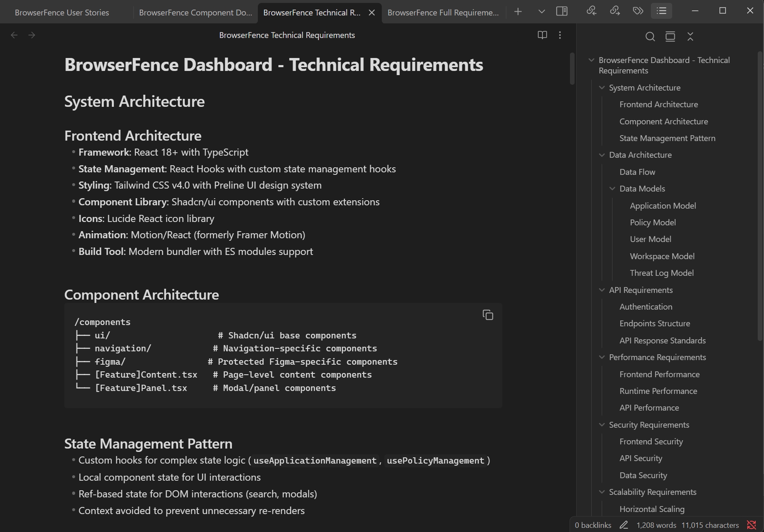Toggle the outline view tab icon

[x=661, y=11]
